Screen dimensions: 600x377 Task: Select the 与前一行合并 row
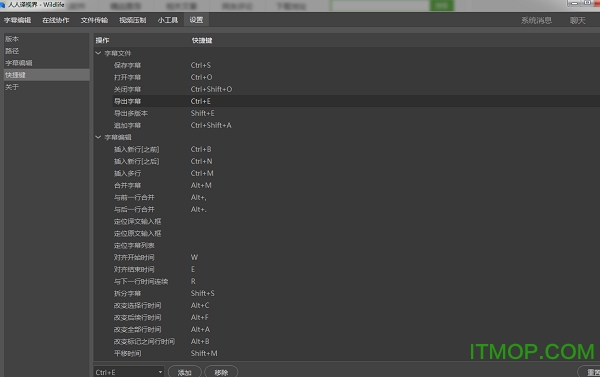(347, 197)
